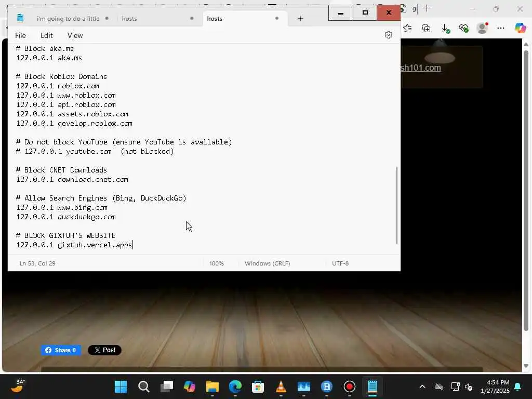Click the Notepad vertical scrollbar thumb
Screen dimensions: 532x399
pos(396,205)
